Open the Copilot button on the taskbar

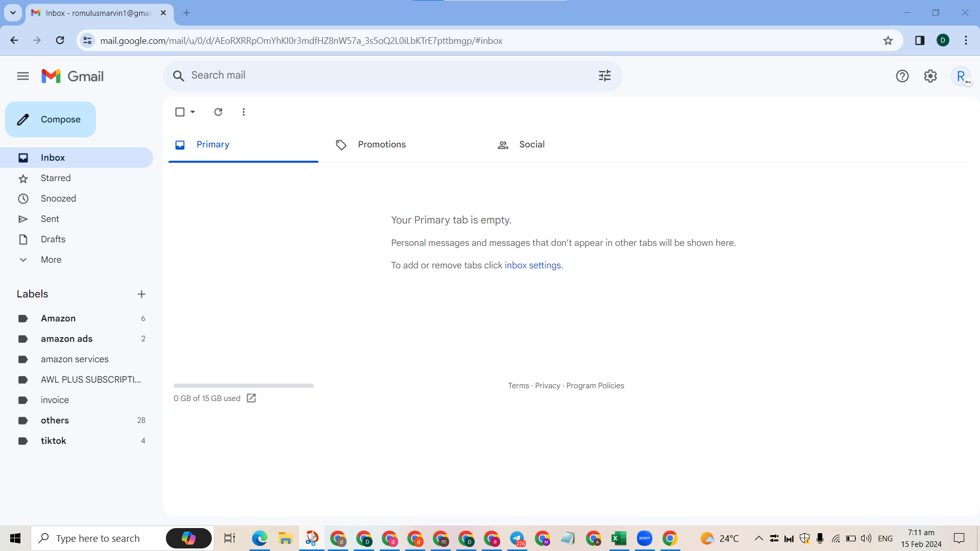(x=189, y=538)
